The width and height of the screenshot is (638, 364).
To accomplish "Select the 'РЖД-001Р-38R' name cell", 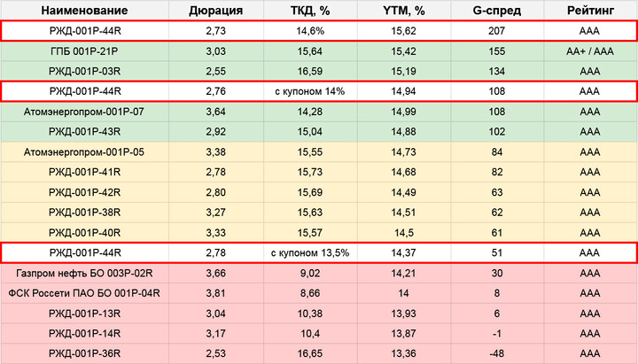I will [85, 213].
